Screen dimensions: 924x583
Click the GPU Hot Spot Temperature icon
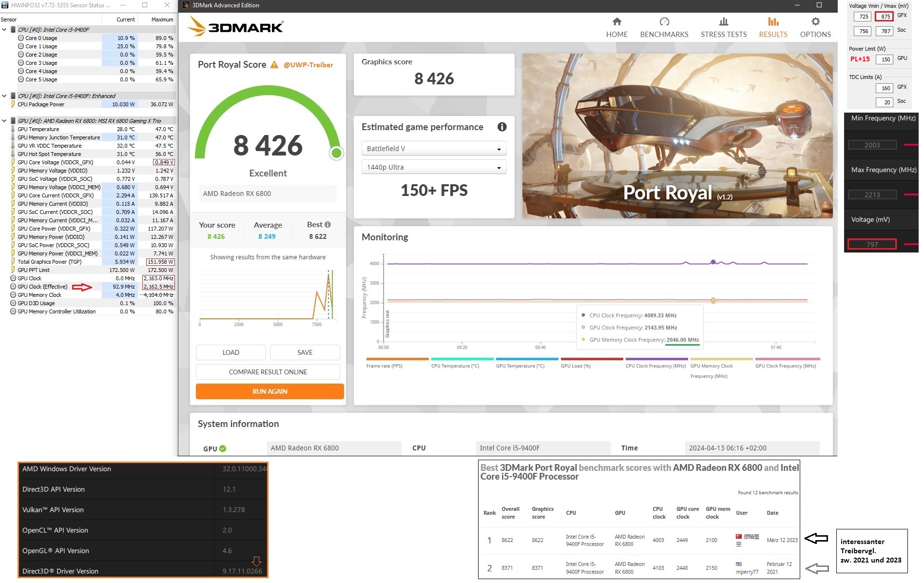click(13, 154)
